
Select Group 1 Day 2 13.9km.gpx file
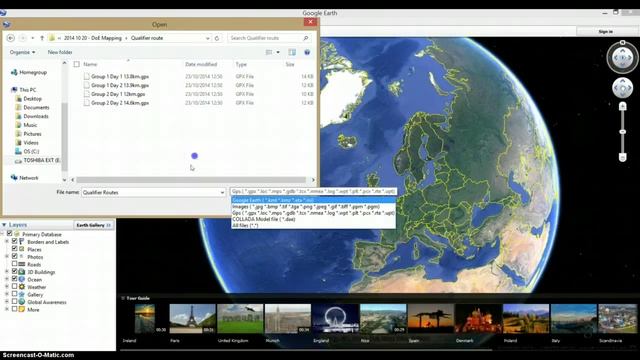point(120,85)
